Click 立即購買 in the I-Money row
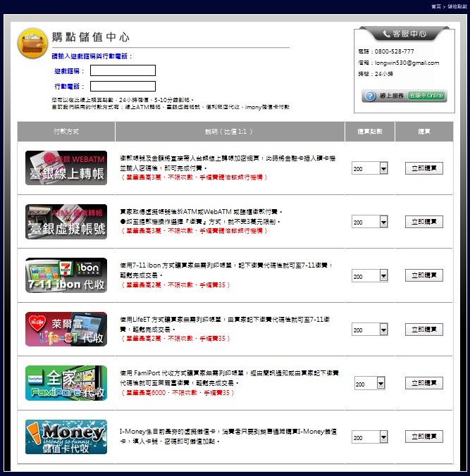This screenshot has height=476, width=470. tap(424, 437)
